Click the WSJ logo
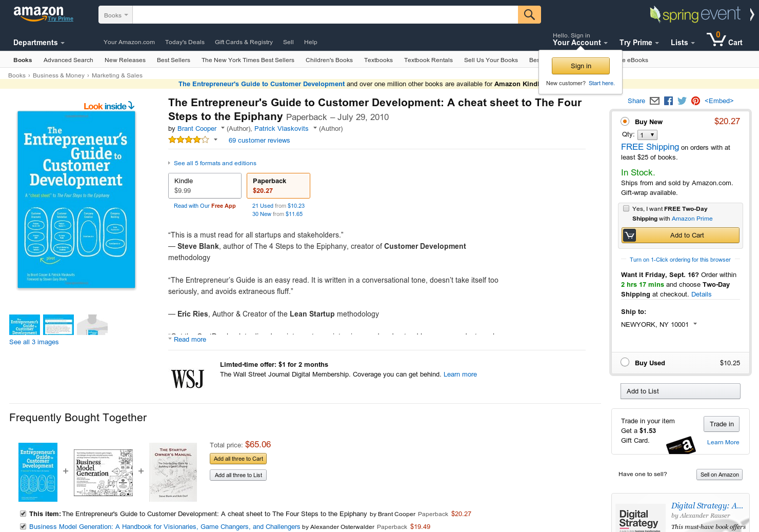Viewport: 759px width, 532px height. click(187, 379)
